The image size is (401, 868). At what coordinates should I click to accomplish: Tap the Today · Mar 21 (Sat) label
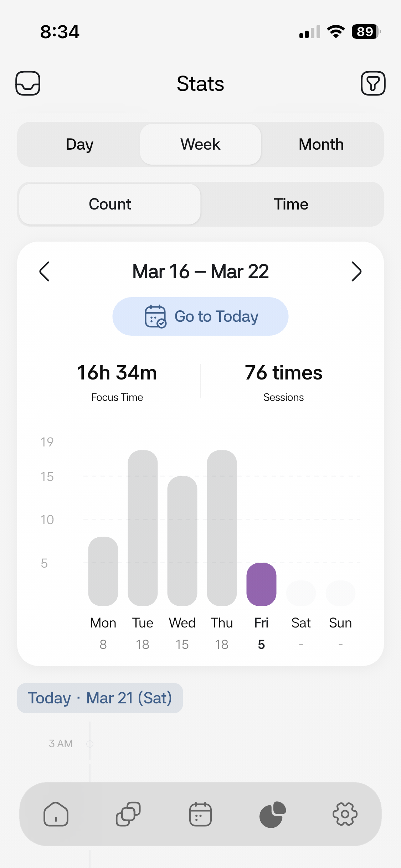point(100,698)
